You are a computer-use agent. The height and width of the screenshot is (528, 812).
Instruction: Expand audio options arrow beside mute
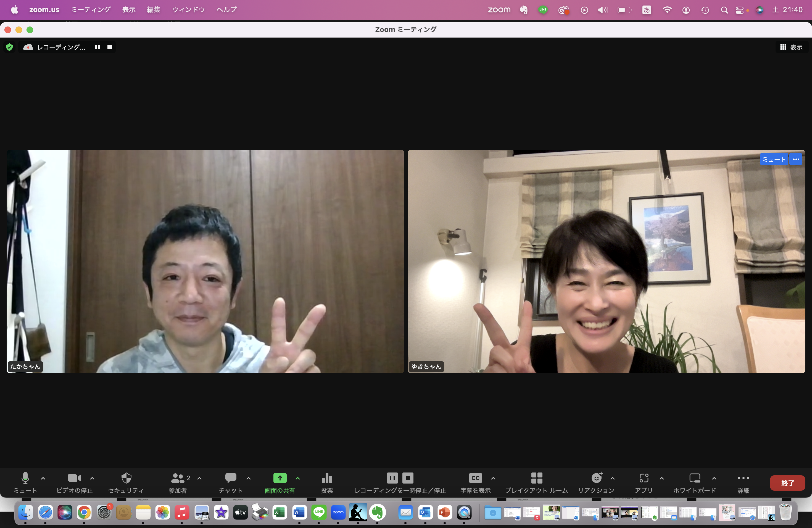[x=43, y=478]
